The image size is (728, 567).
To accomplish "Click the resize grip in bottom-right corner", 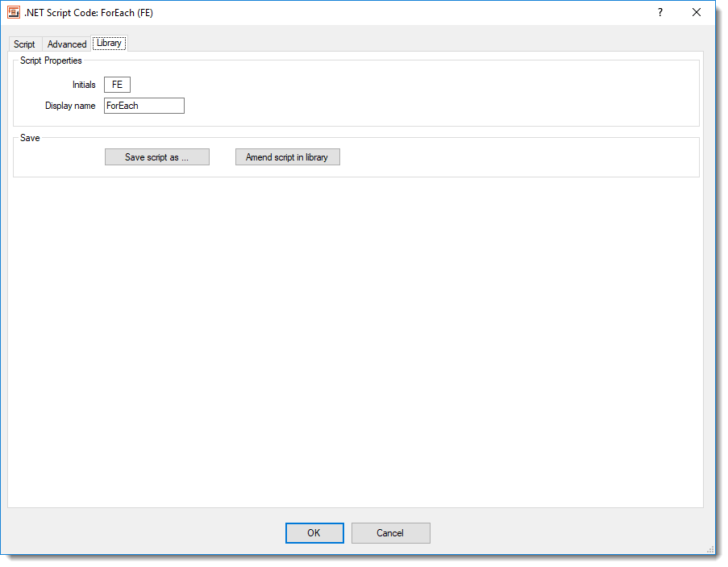I will pos(709,549).
